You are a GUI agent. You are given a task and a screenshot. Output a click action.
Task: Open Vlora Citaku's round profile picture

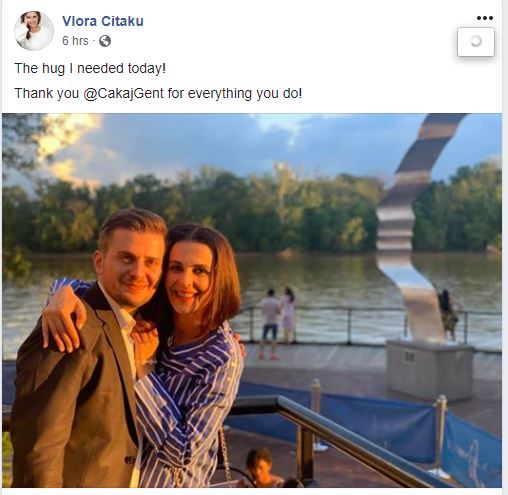coord(34,31)
